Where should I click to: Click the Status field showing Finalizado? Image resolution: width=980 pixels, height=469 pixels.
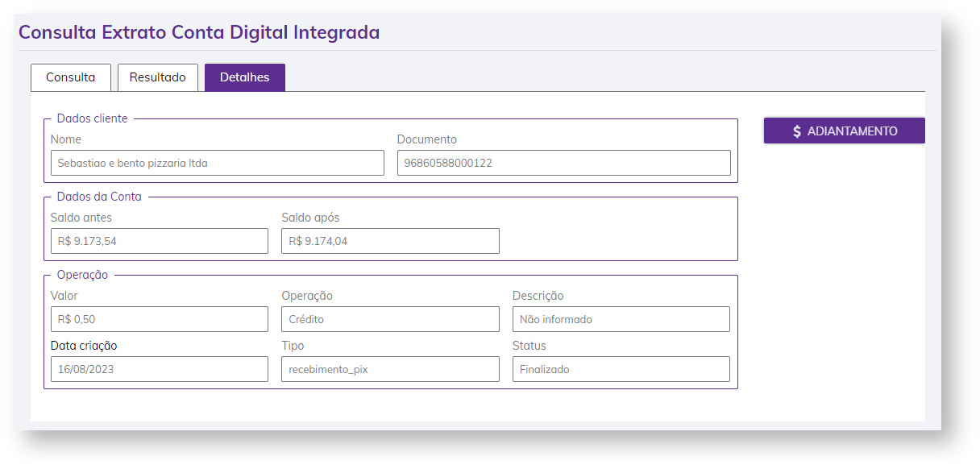[x=621, y=369]
